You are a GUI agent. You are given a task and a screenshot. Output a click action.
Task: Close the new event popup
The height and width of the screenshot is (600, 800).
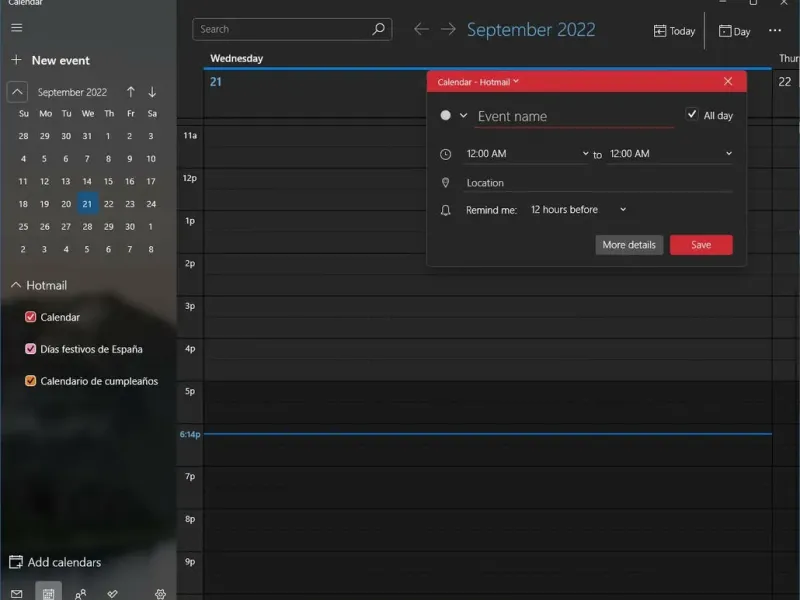tap(728, 82)
